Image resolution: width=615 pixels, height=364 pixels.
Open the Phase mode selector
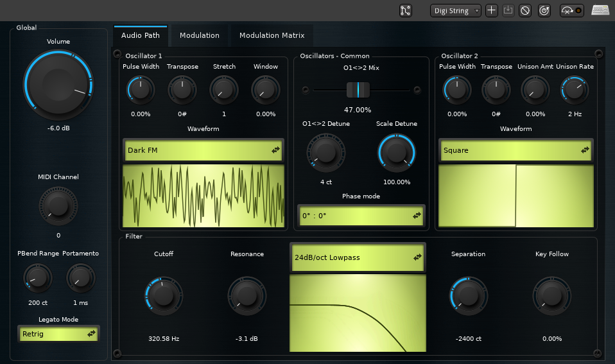tap(360, 216)
